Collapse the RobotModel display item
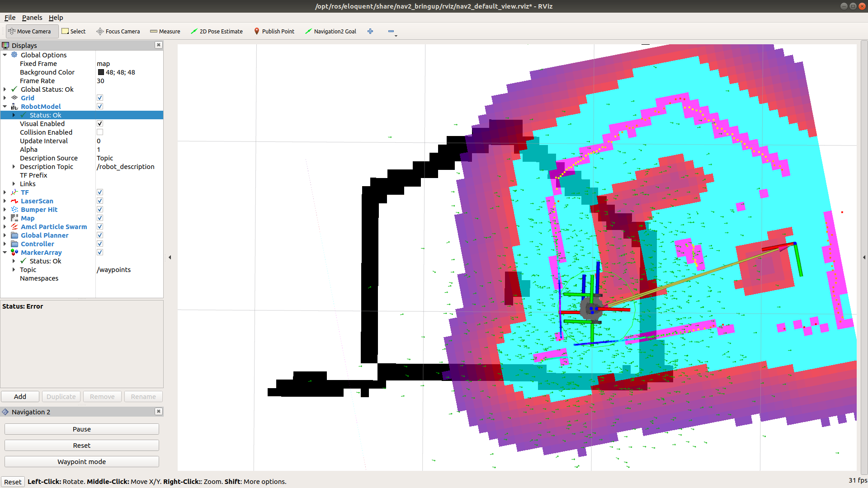The image size is (868, 488). click(x=5, y=107)
